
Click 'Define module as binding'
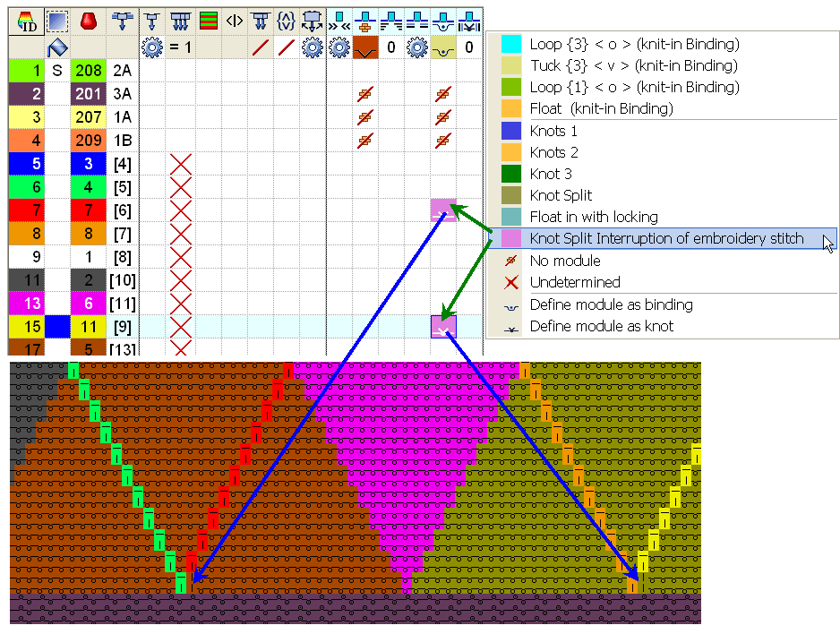pyautogui.click(x=611, y=305)
